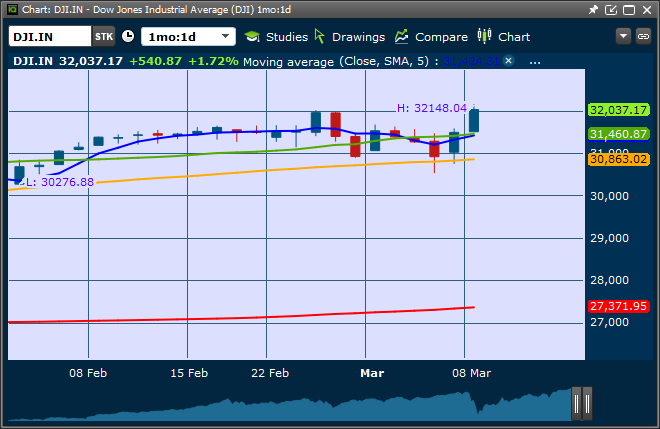660x429 pixels.
Task: Click the Drawings cursor icon
Action: pos(319,36)
